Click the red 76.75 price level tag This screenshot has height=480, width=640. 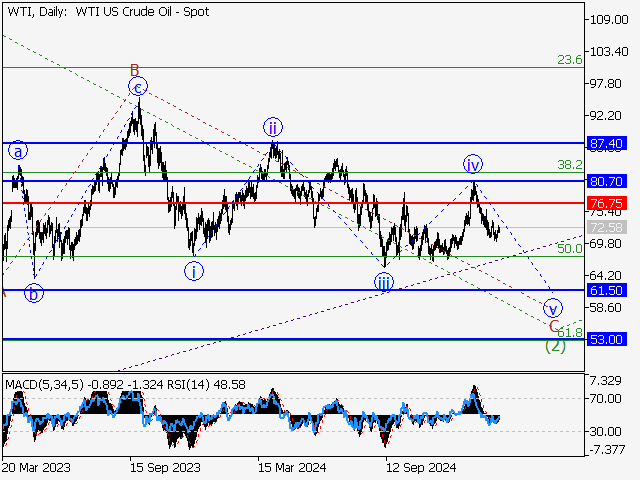(608, 203)
